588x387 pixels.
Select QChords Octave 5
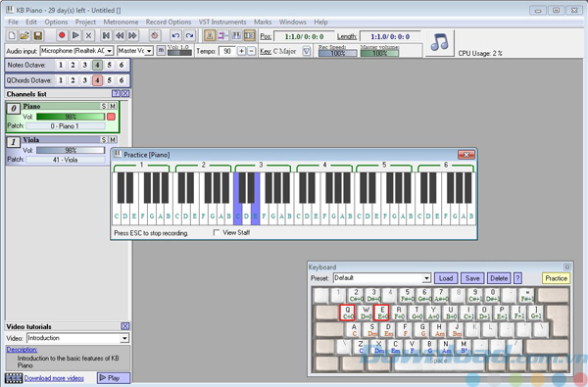(x=109, y=80)
